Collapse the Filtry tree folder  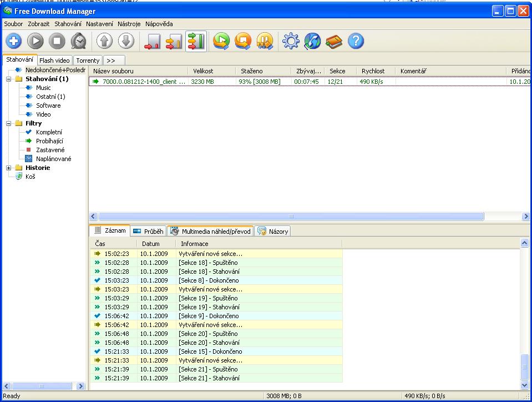tap(9, 123)
